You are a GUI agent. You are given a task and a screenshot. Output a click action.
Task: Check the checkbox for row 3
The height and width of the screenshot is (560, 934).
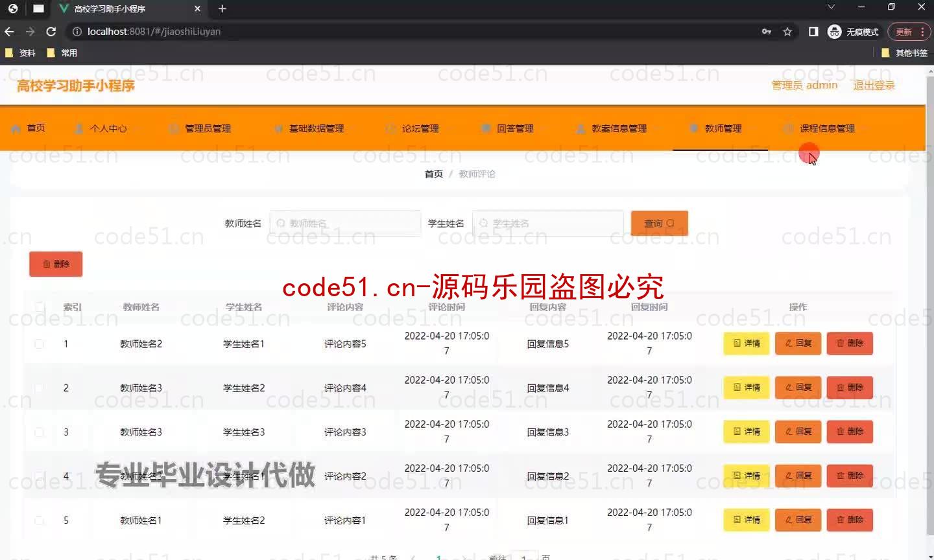coord(40,432)
